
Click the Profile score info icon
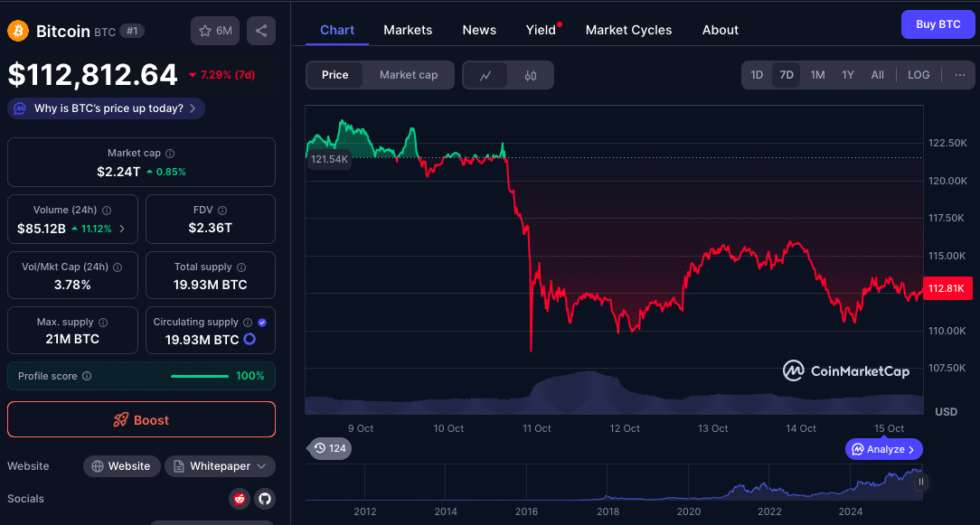click(87, 376)
